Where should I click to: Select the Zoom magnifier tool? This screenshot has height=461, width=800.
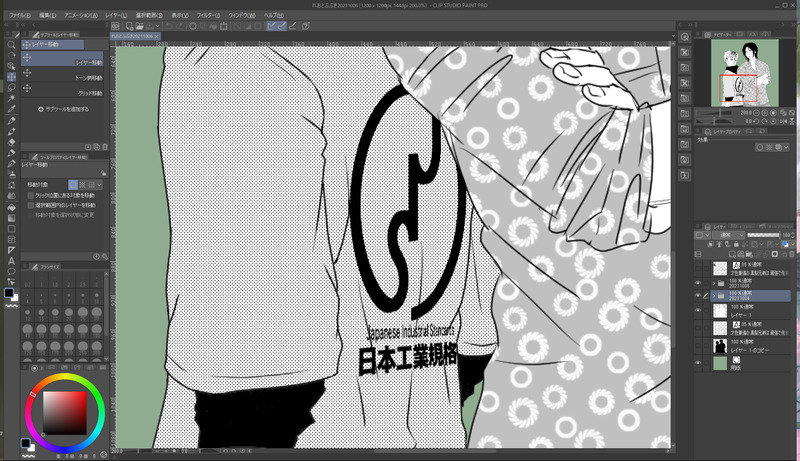point(11,45)
